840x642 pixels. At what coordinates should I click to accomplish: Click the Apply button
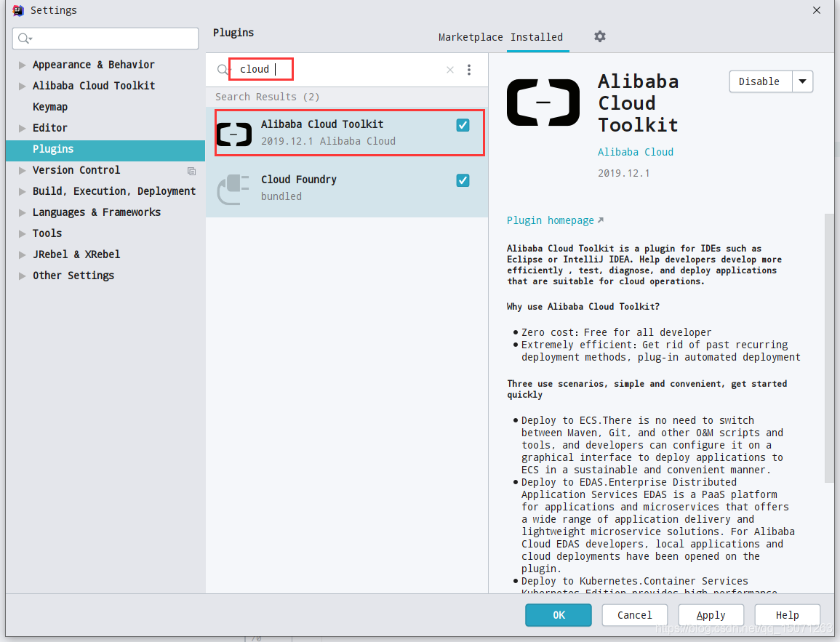(711, 614)
